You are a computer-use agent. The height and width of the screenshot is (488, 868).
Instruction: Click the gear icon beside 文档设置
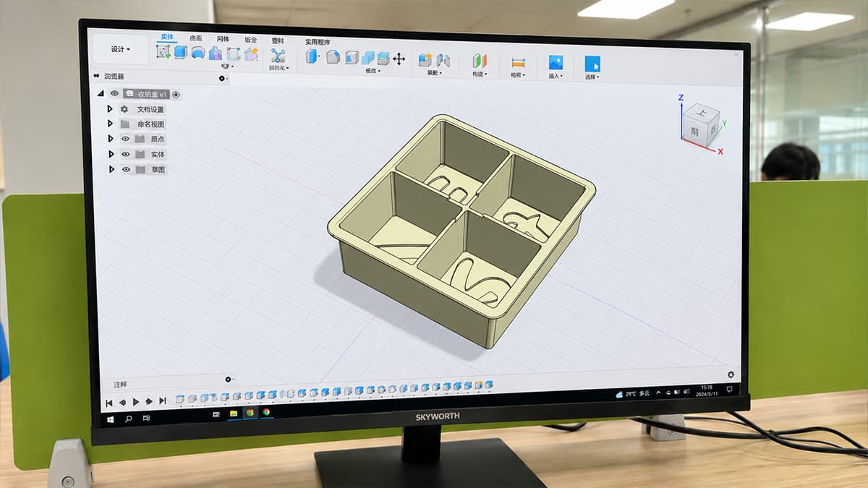point(124,109)
